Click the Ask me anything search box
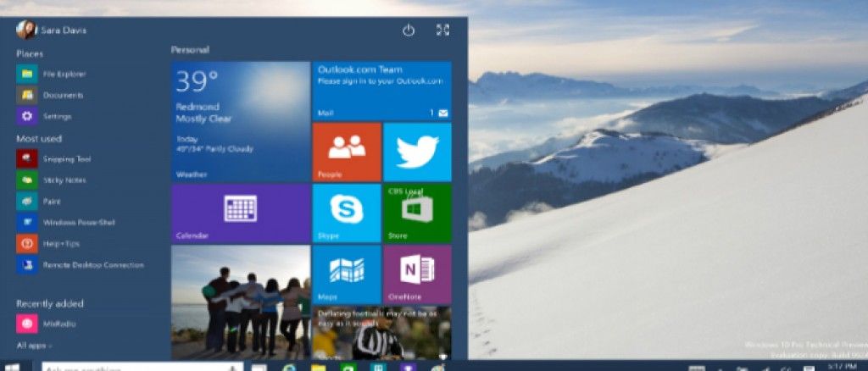 coord(142,367)
